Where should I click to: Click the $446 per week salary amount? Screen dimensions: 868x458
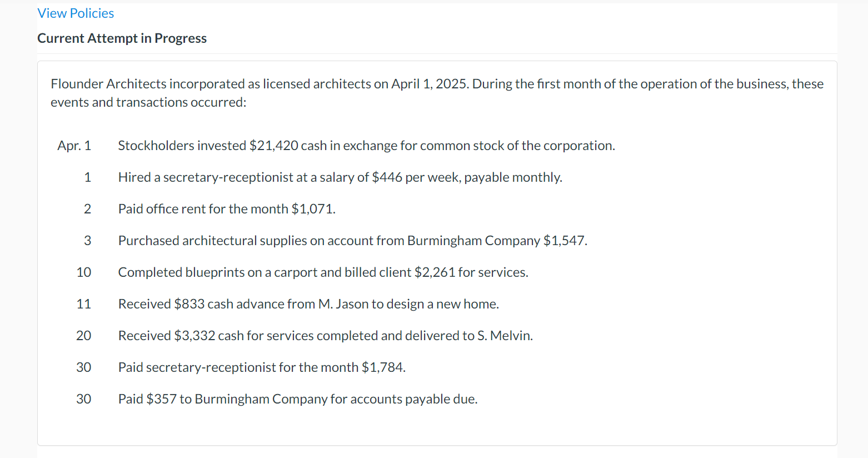(x=387, y=177)
